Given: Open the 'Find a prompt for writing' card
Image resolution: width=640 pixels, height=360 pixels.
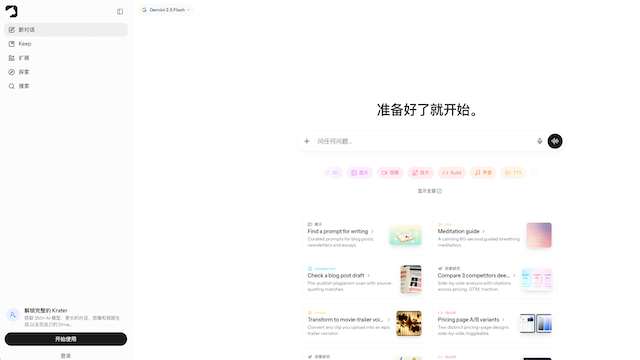Looking at the screenshot, I should pyautogui.click(x=364, y=235).
